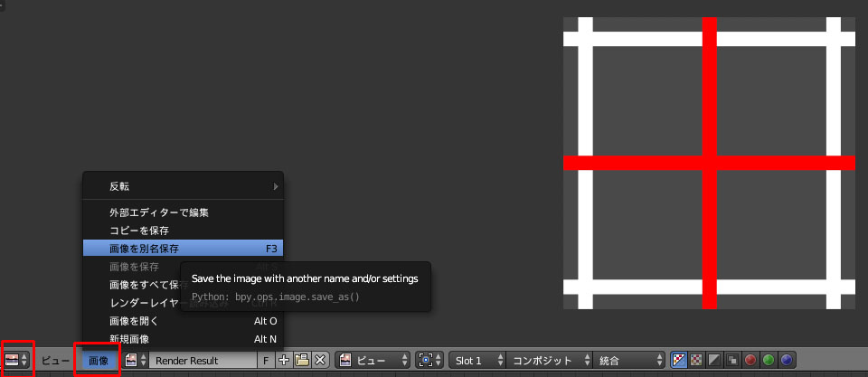Choose 画像を開く from the menu
The image size is (868, 377).
click(184, 321)
